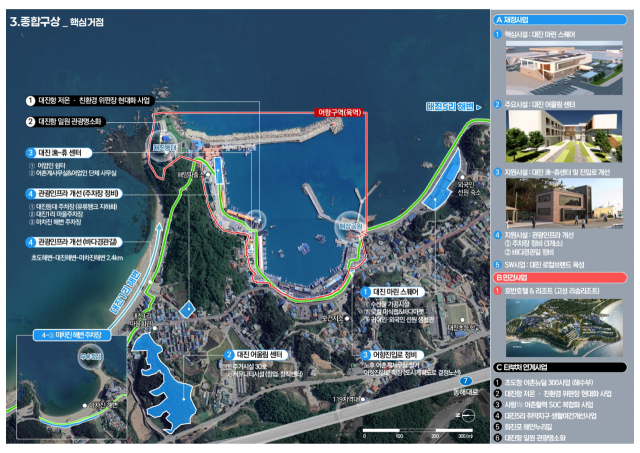Click blue marker 3 for 어항진입로 정비

pos(365,354)
